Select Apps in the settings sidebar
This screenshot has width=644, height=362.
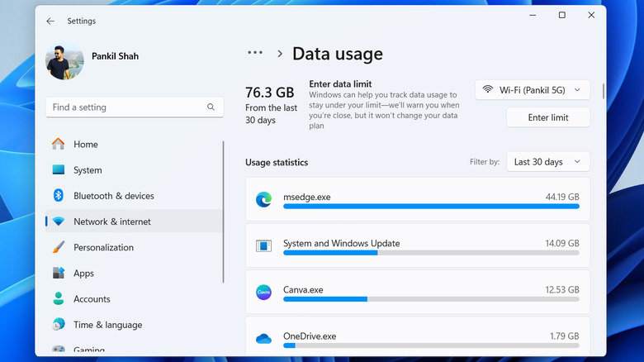[x=83, y=274]
